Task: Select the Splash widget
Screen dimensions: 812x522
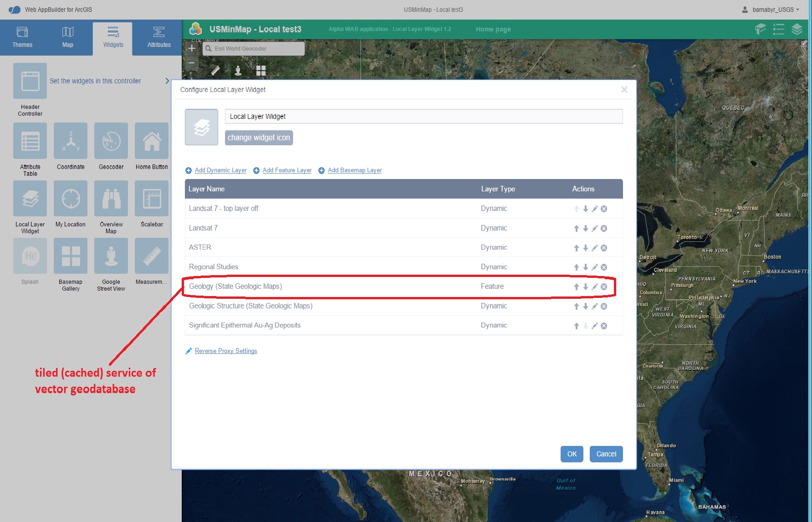Action: click(30, 256)
